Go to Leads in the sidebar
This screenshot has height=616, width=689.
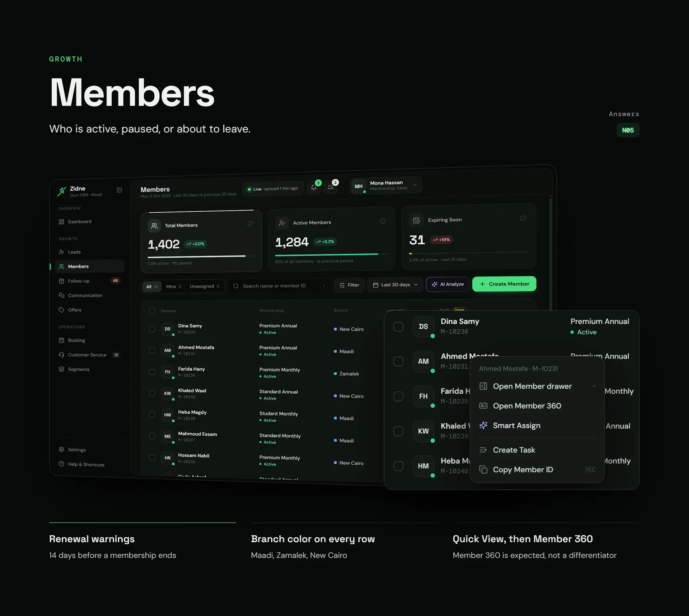coord(90,252)
